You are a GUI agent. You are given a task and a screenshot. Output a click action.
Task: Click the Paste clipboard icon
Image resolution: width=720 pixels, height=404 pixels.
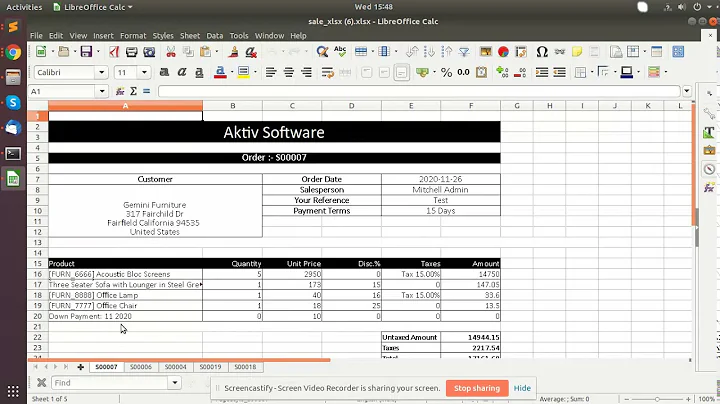click(205, 51)
